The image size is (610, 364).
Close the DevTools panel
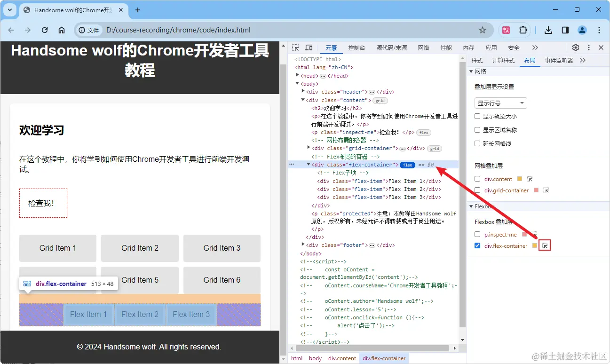pyautogui.click(x=601, y=47)
